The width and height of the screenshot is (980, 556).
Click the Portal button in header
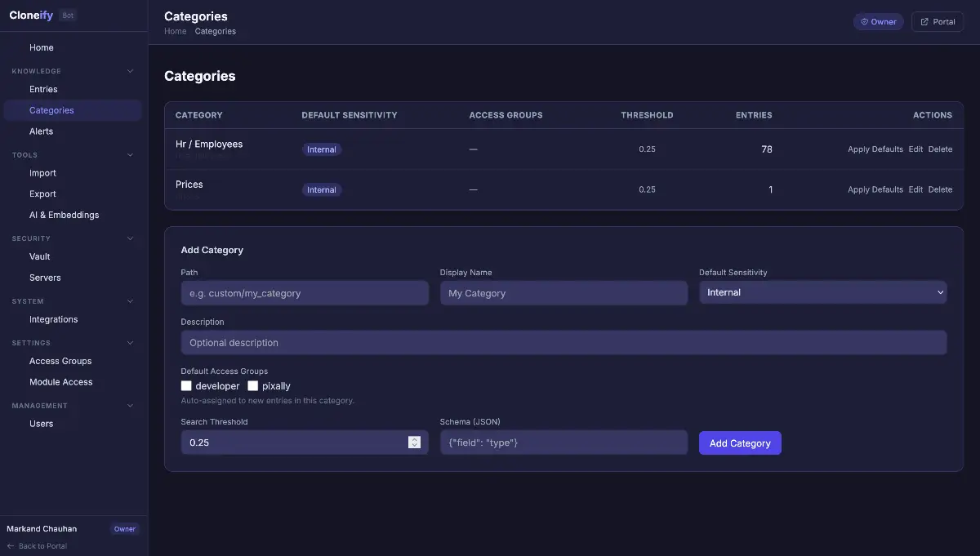pos(938,22)
